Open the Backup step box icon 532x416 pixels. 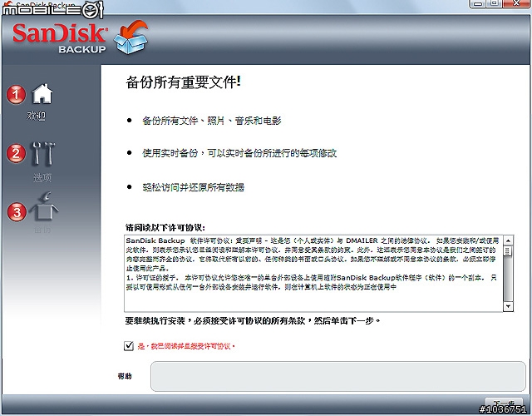pos(44,207)
